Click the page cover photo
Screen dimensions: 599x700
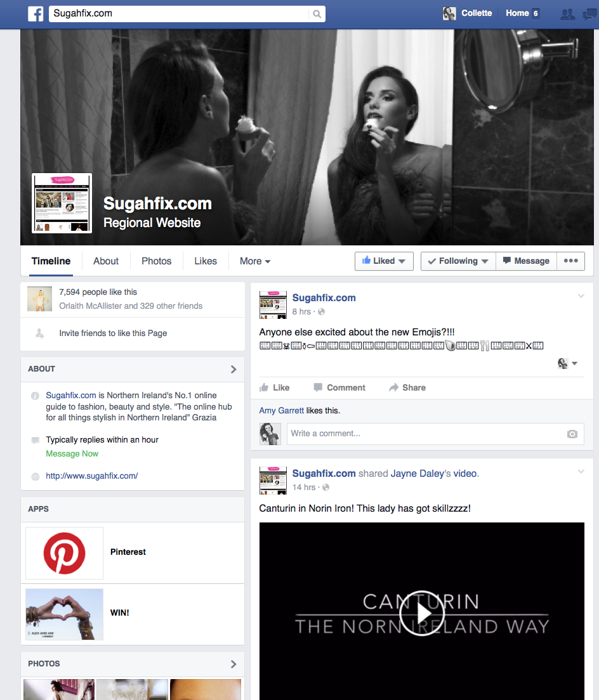tap(307, 137)
